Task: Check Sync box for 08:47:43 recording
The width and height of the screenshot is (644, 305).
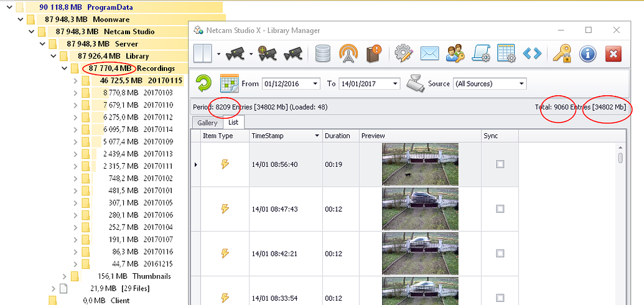Action: tap(500, 209)
